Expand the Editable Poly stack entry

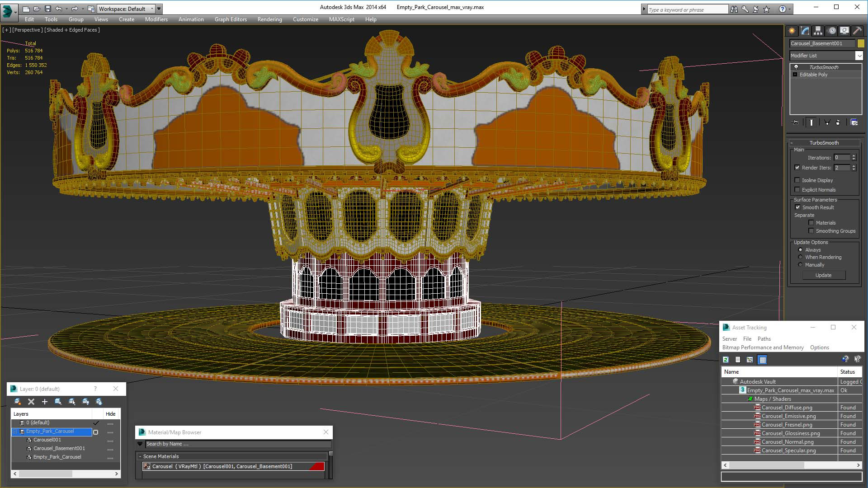coord(795,75)
